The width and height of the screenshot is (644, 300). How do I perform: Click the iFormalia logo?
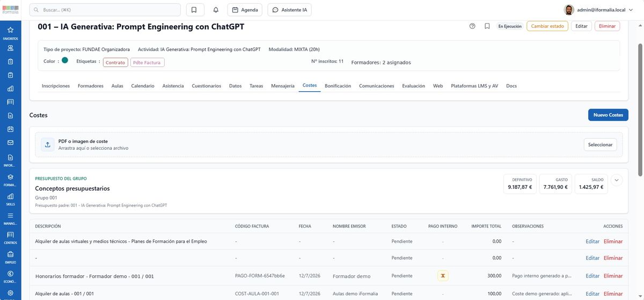coord(10,10)
